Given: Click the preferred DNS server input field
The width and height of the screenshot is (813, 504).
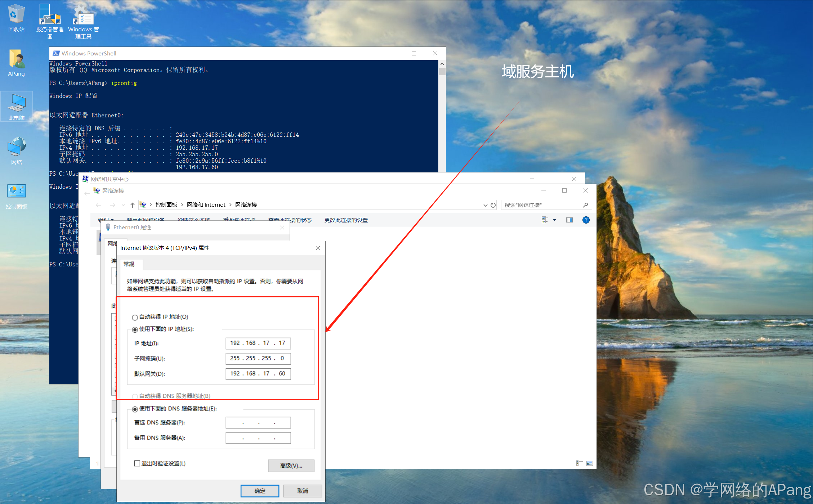Looking at the screenshot, I should pos(258,423).
